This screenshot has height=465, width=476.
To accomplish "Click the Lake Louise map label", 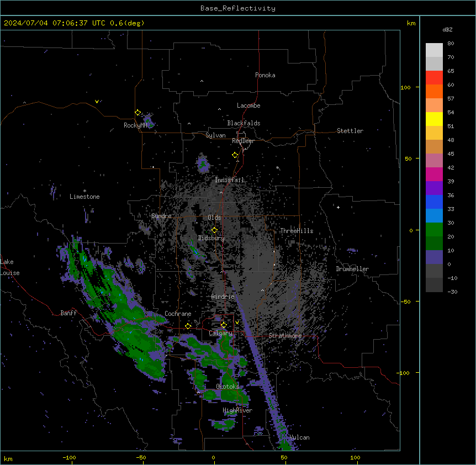I will click(10, 267).
